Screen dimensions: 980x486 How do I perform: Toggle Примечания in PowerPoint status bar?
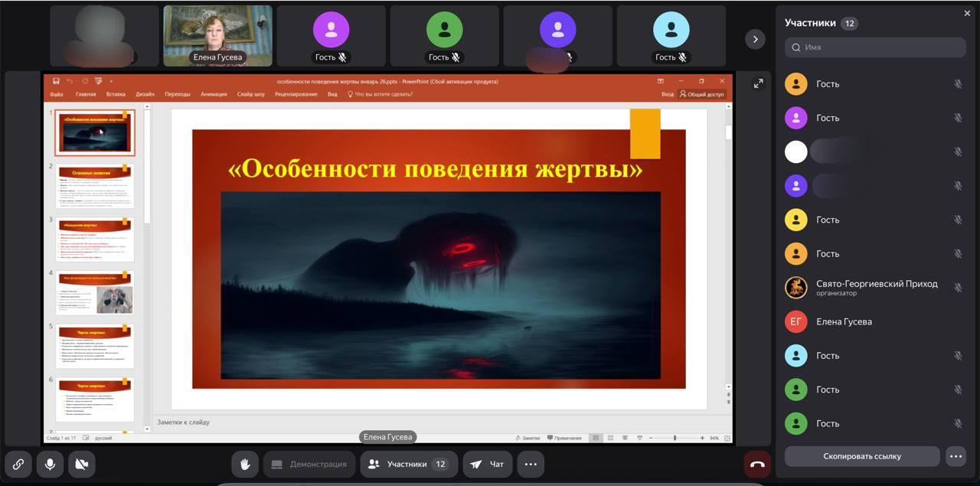(564, 438)
